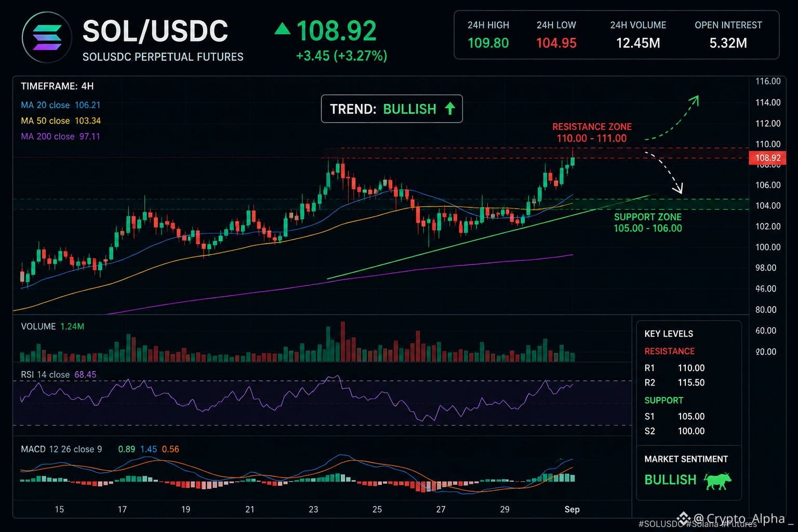This screenshot has width=798, height=532.
Task: Click the green up triangle beside the header price
Action: click(282, 29)
